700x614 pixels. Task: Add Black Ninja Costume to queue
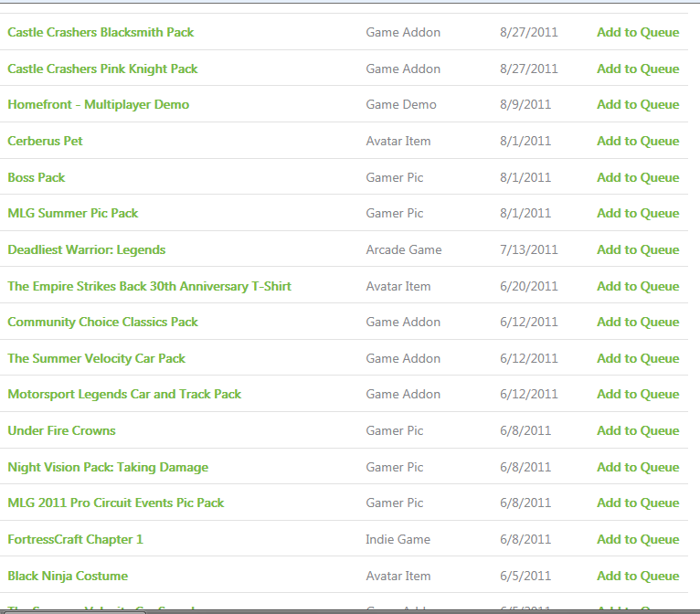638,576
